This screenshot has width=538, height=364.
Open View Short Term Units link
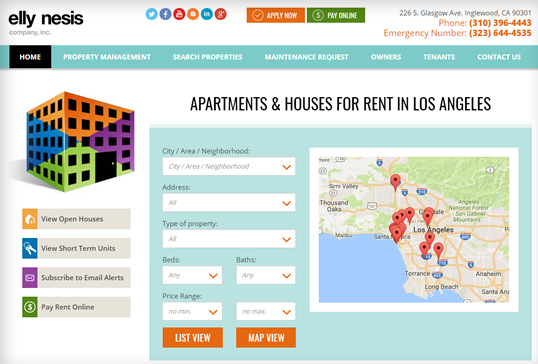(x=78, y=248)
